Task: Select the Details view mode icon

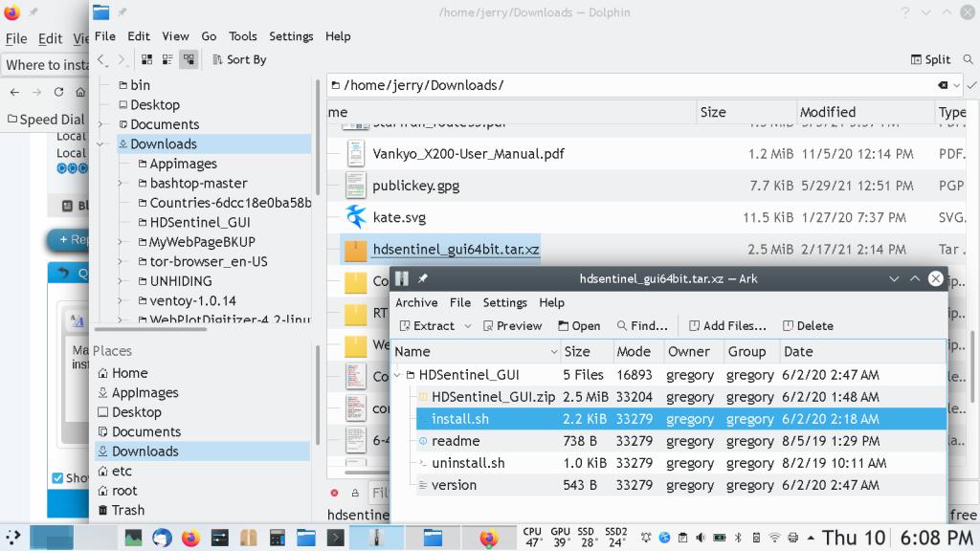Action: [189, 59]
